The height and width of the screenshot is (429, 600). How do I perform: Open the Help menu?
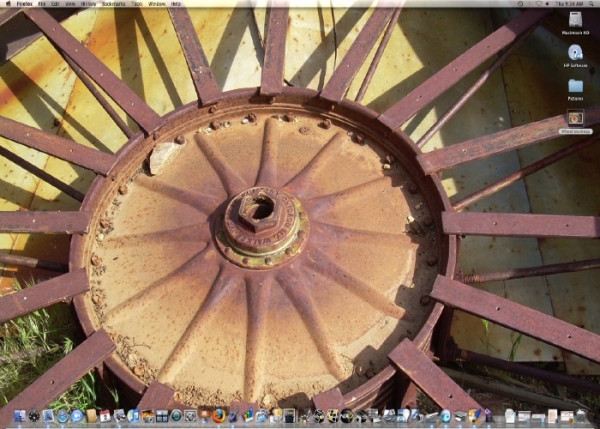176,4
